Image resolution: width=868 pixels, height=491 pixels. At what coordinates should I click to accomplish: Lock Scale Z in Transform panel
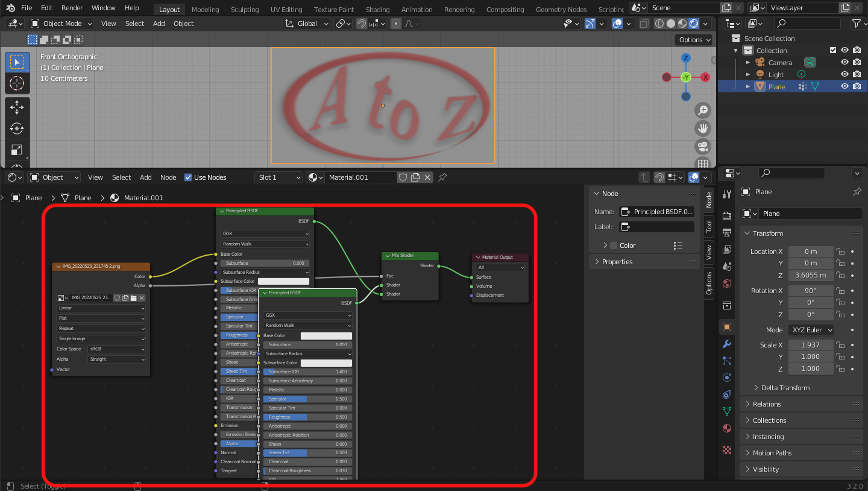point(840,369)
